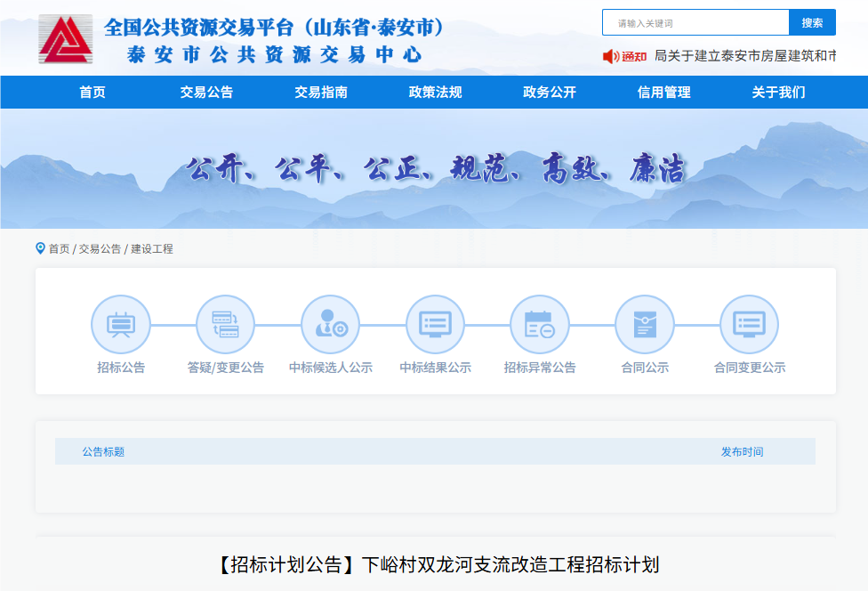Click the 发布时间 column header
This screenshot has height=591, width=868.
click(742, 451)
